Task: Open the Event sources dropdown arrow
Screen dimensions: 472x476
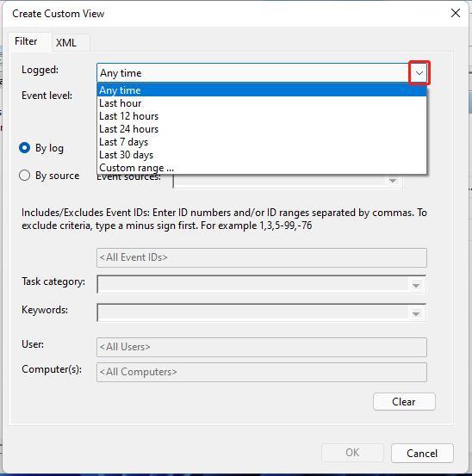Action: (393, 181)
